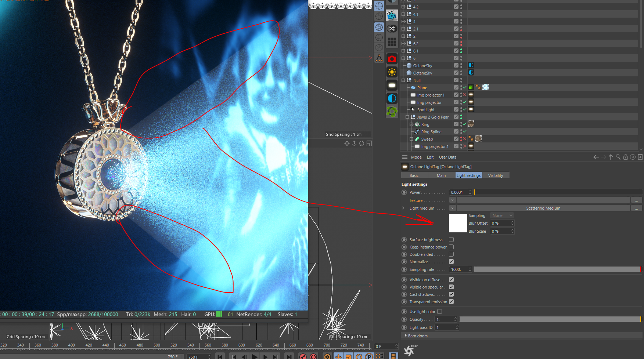The width and height of the screenshot is (644, 359).
Task: Switch to the Main tab
Action: click(x=441, y=175)
